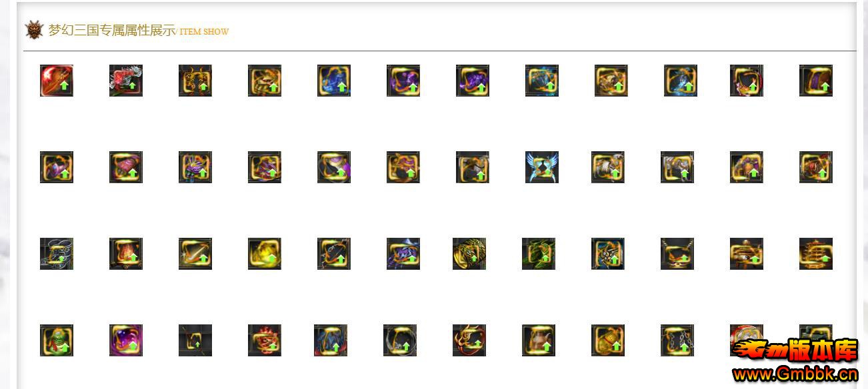Pick the glowing yellow orb item icon
The image size is (868, 389).
click(x=265, y=254)
